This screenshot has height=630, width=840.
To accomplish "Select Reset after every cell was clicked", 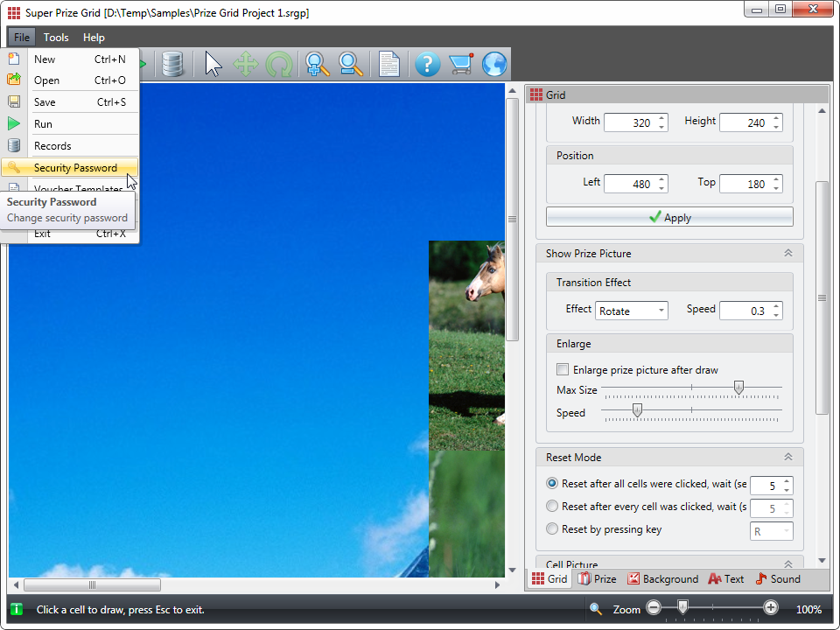I will point(552,506).
